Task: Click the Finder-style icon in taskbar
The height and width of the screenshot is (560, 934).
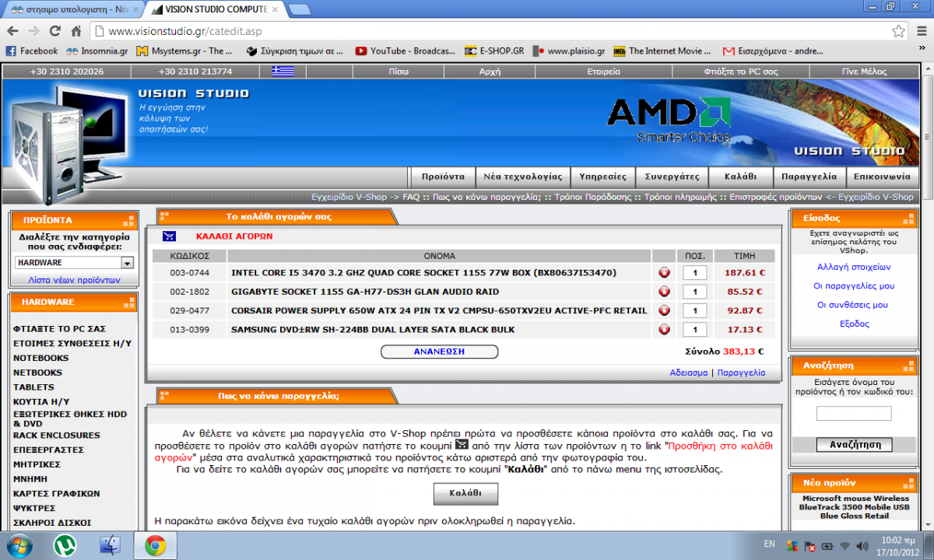Action: point(111,546)
